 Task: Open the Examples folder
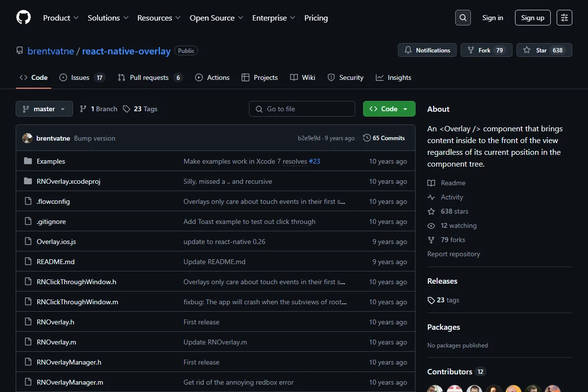pyautogui.click(x=51, y=161)
